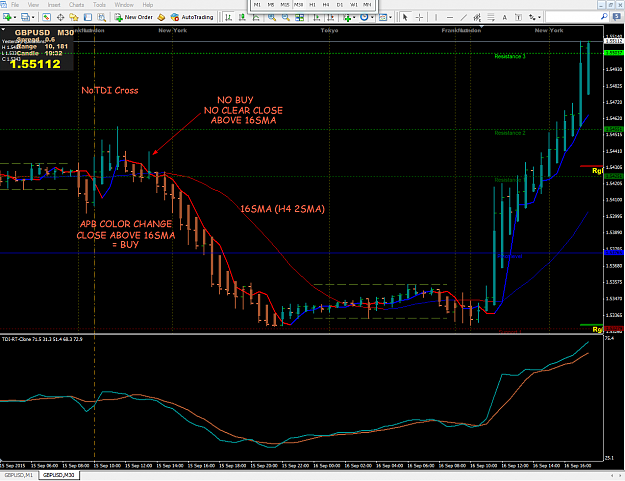The width and height of the screenshot is (625, 481).
Task: Select the GBPUSD,M30 chart tab
Action: pyautogui.click(x=59, y=475)
